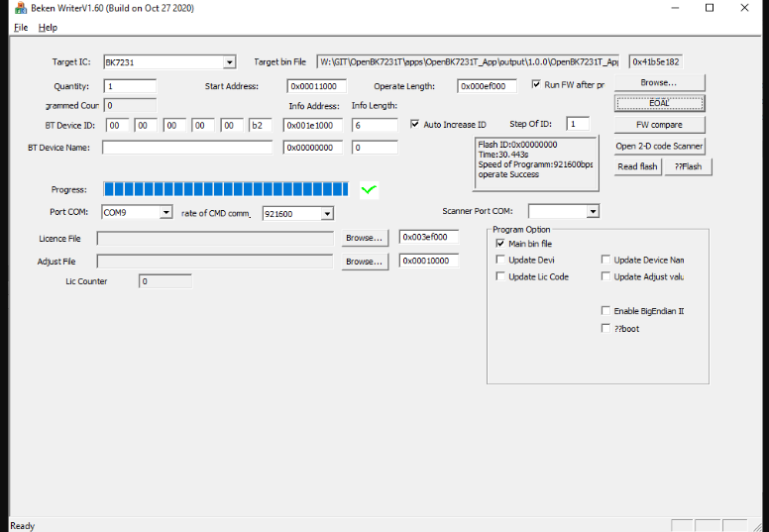This screenshot has width=769, height=532.
Task: Click the BT Device Name text field
Action: click(187, 148)
